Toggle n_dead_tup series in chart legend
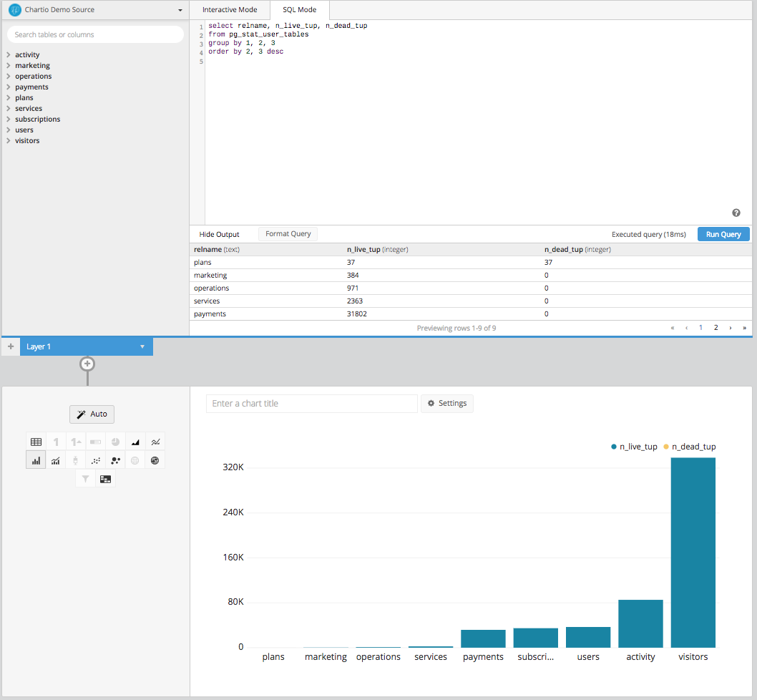Viewport: 757px width, 700px height. click(689, 447)
